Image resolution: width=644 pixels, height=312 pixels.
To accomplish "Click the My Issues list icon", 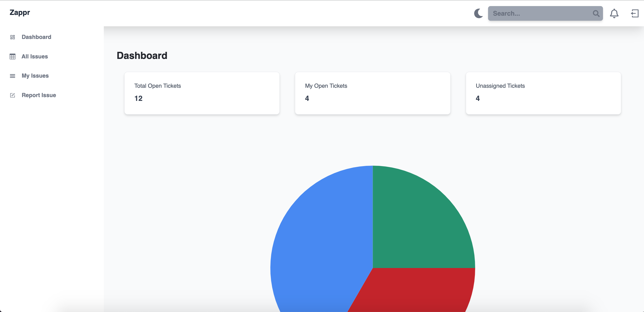I will coord(13,76).
